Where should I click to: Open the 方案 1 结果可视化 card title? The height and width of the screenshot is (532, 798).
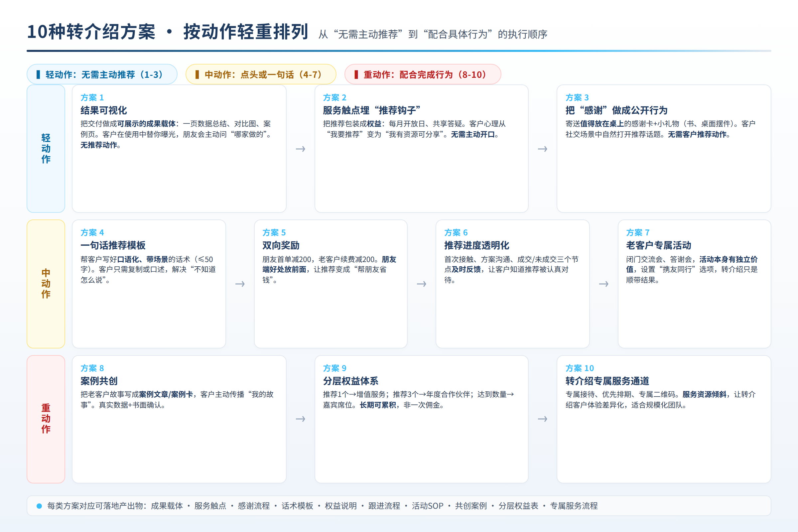[103, 110]
